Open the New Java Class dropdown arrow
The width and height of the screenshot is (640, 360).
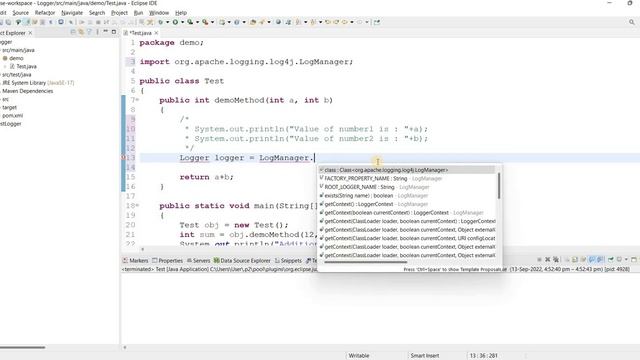(244, 22)
